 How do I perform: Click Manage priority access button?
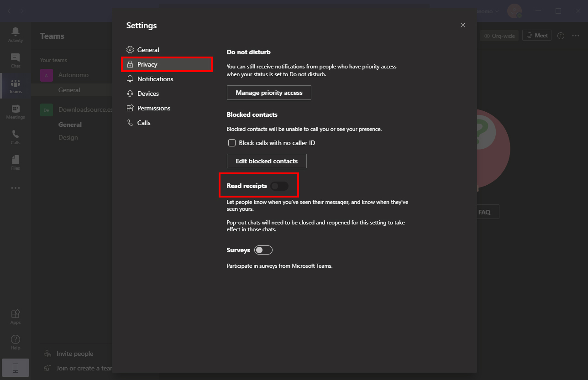pyautogui.click(x=269, y=93)
